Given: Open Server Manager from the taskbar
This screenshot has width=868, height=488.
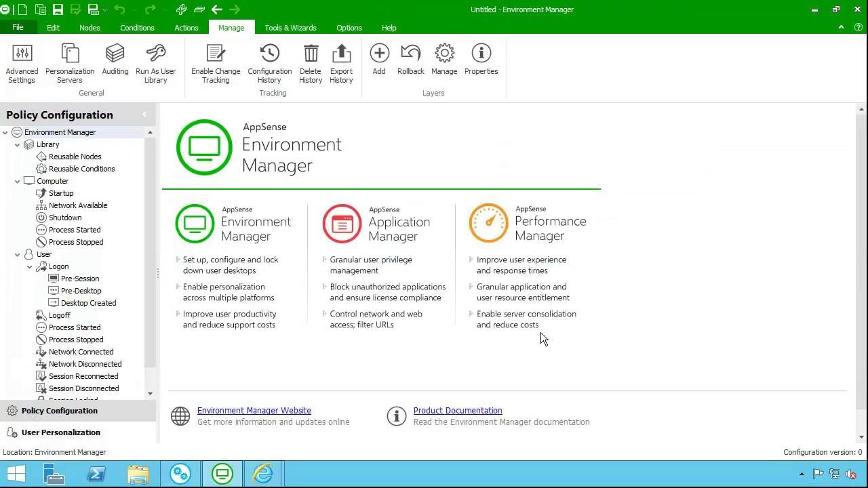Looking at the screenshot, I should 54,474.
